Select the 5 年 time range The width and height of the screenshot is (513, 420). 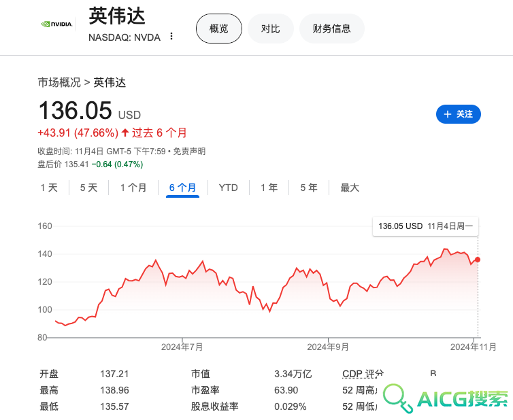click(309, 188)
